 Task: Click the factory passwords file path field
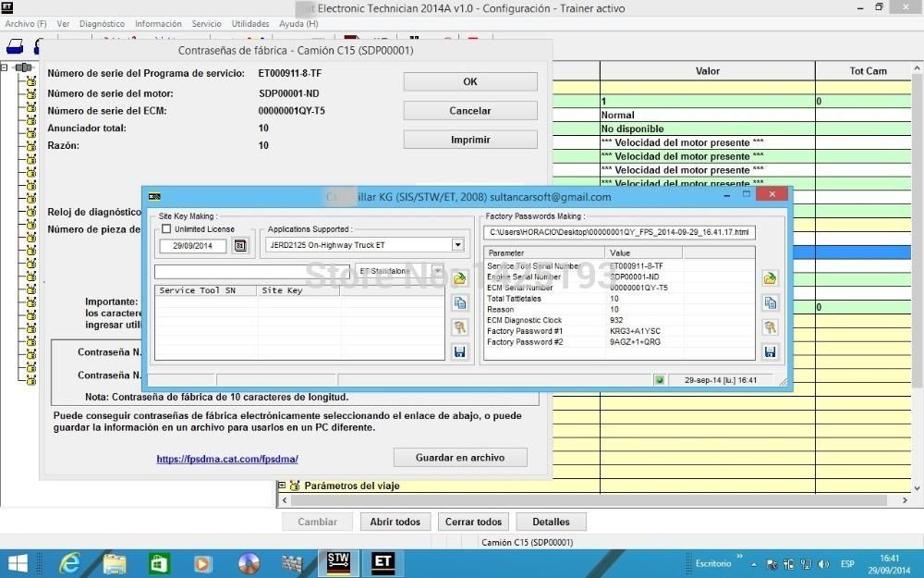pyautogui.click(x=619, y=232)
